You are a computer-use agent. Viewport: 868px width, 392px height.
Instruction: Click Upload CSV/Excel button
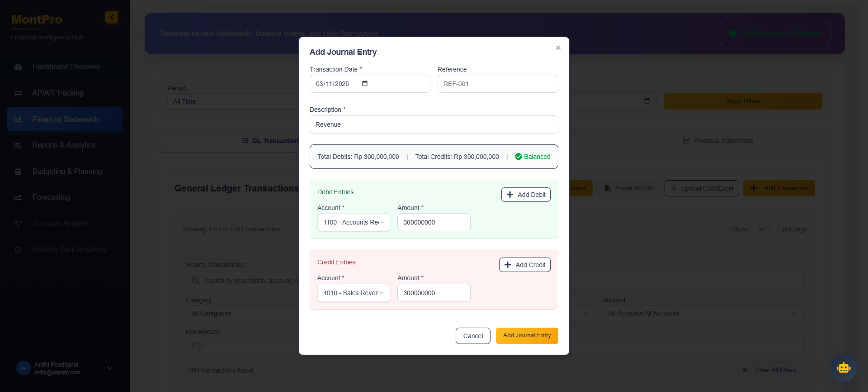702,188
